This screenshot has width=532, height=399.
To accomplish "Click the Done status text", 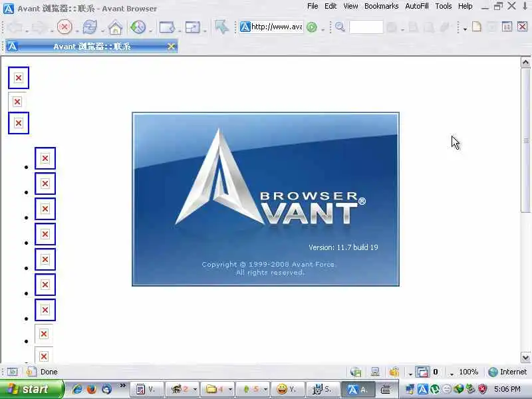I will click(x=49, y=372).
